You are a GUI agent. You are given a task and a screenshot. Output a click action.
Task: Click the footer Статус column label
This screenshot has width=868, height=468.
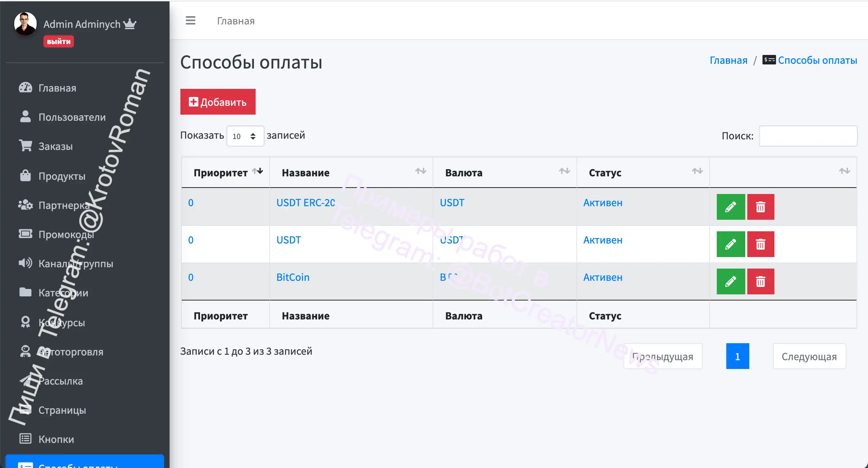[x=605, y=316]
